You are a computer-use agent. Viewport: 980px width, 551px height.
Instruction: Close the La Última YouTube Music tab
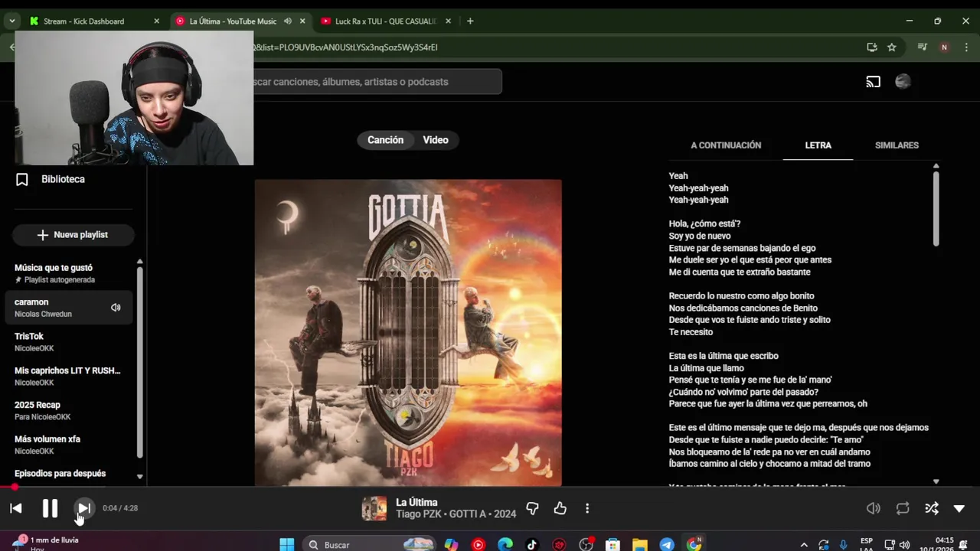tap(302, 21)
